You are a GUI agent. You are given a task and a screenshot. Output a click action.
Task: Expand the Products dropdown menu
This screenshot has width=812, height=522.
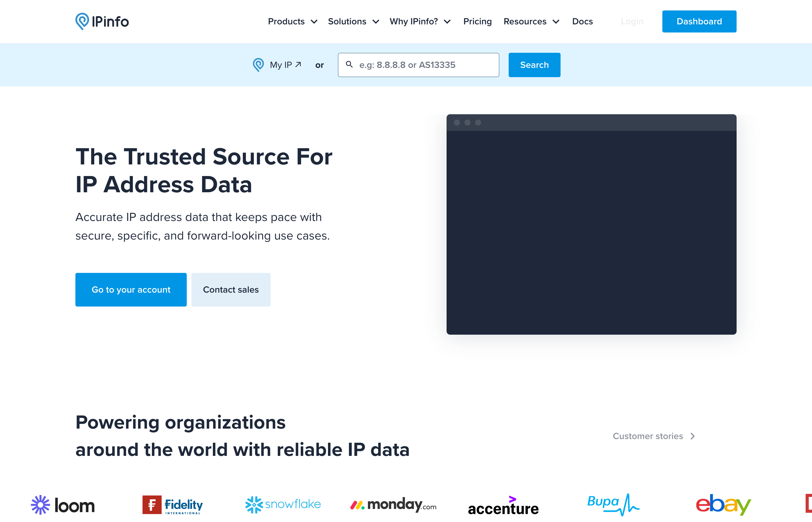(293, 21)
